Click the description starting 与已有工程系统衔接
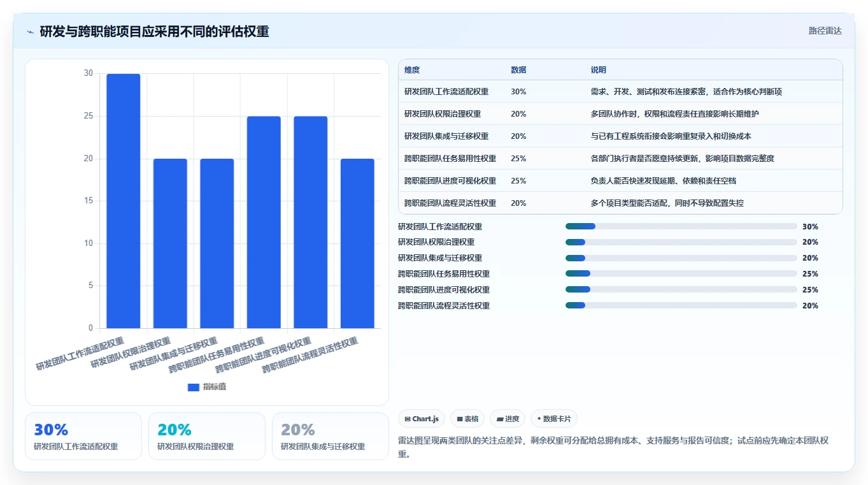Image resolution: width=868 pixels, height=485 pixels. [x=671, y=136]
